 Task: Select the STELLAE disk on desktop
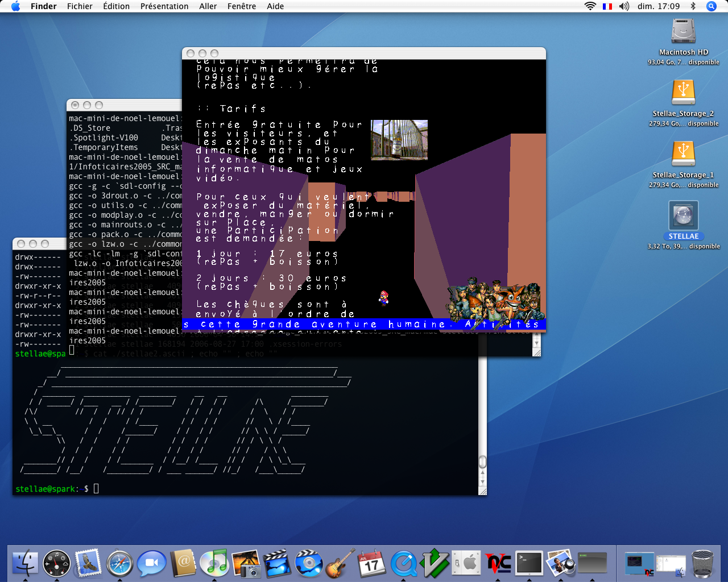coord(683,217)
